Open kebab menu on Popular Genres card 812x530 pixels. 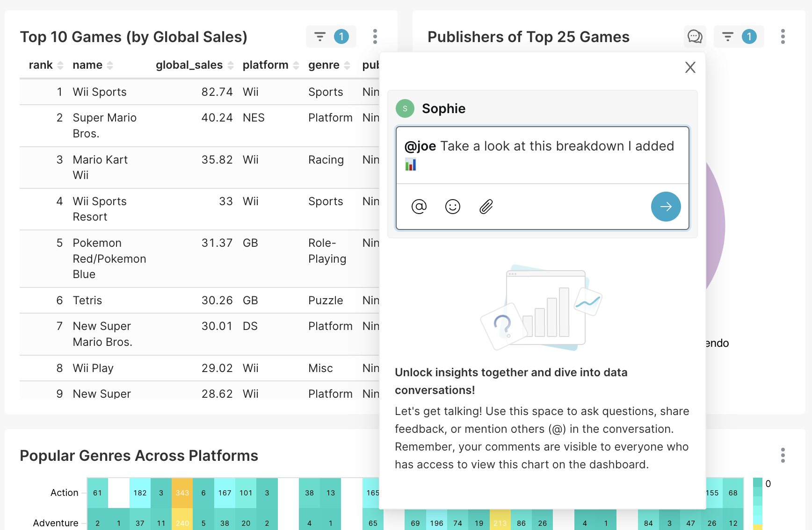(783, 455)
